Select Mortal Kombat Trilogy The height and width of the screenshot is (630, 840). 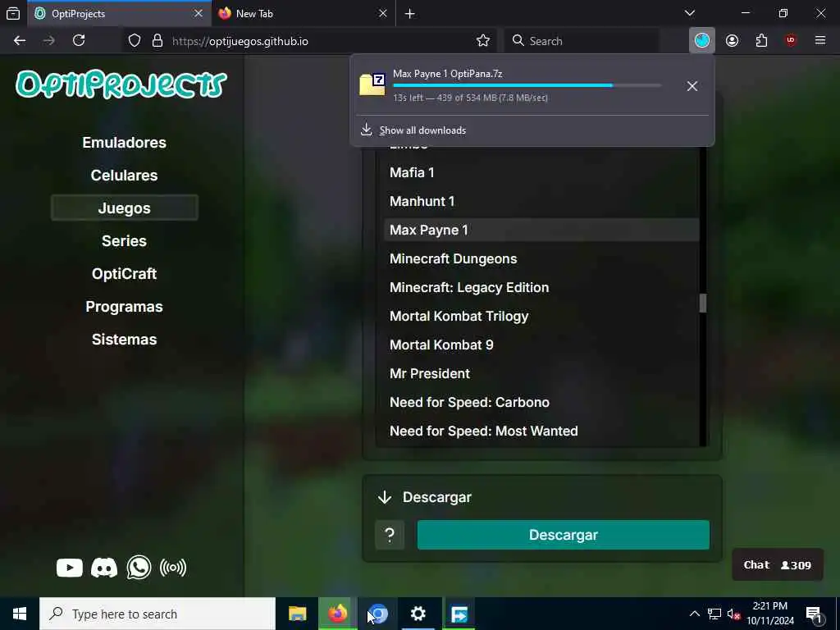tap(541, 316)
